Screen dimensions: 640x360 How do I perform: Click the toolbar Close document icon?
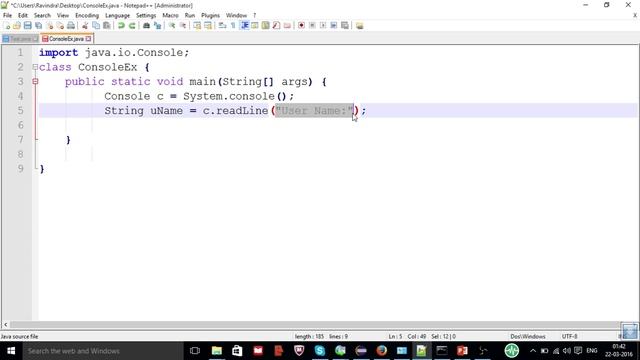click(49, 26)
